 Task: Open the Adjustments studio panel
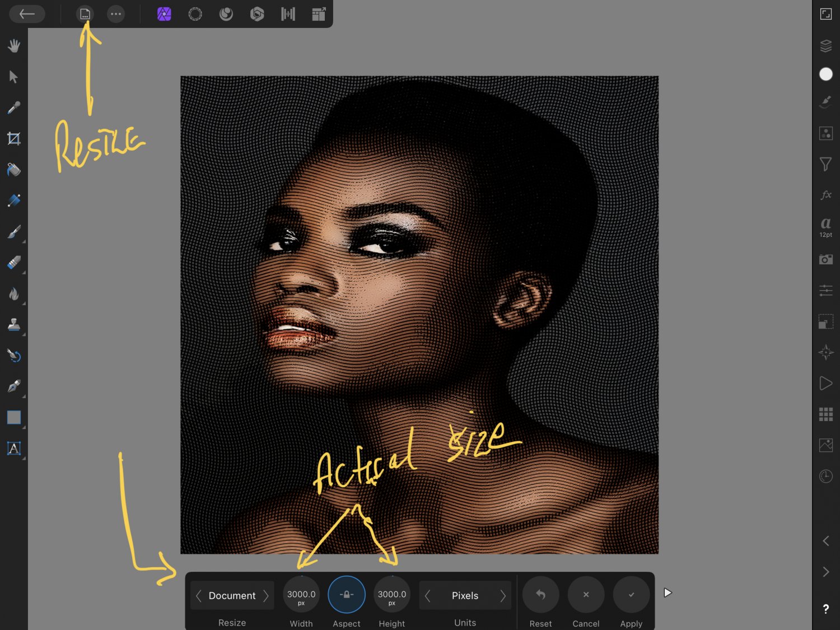pyautogui.click(x=825, y=290)
